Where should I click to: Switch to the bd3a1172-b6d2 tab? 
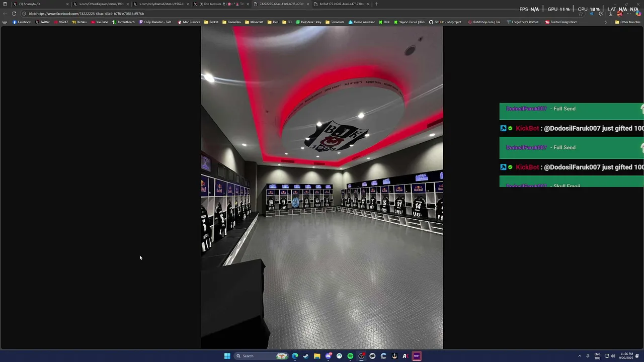click(342, 4)
